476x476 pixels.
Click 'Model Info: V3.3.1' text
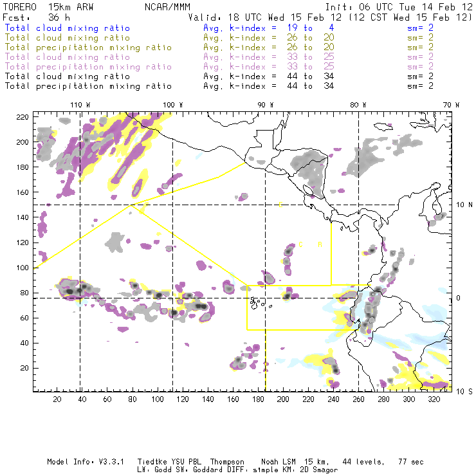tap(86, 462)
